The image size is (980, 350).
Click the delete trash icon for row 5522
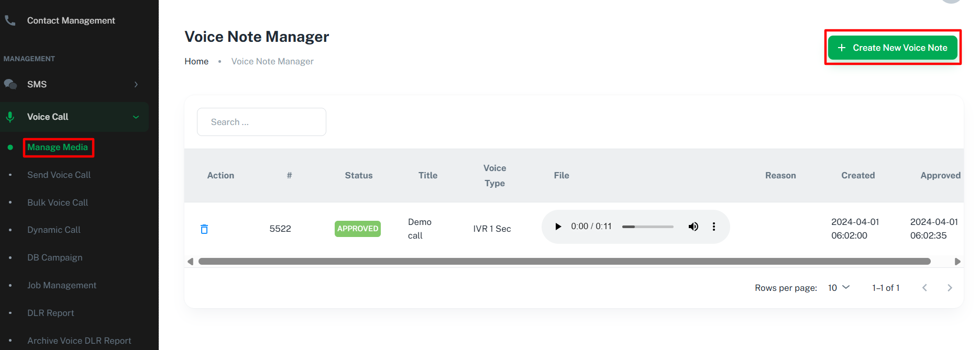pyautogui.click(x=204, y=229)
